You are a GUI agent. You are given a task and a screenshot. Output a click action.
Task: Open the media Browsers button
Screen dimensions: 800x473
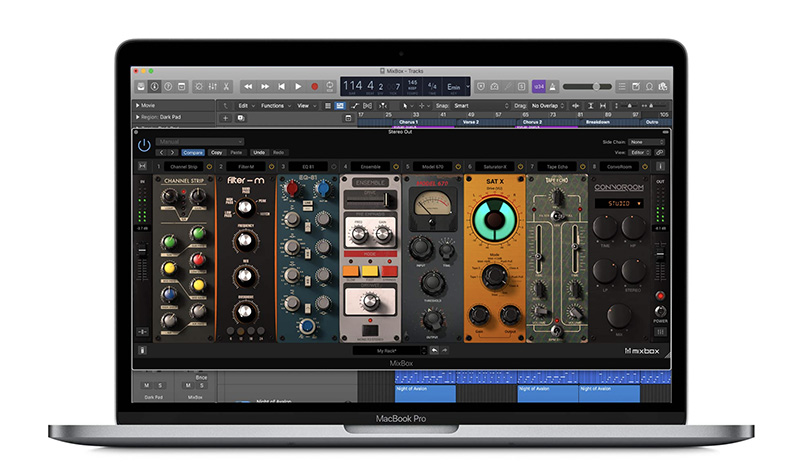click(x=663, y=87)
